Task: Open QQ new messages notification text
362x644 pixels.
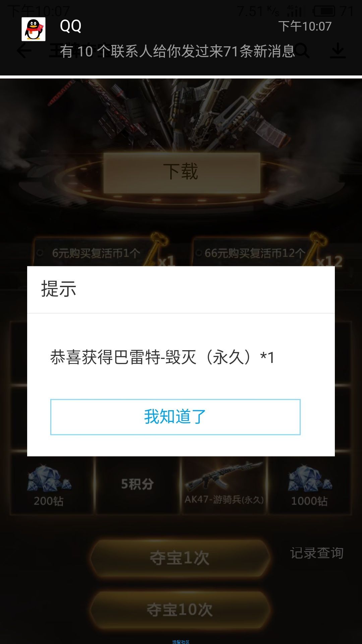Action: 177,51
